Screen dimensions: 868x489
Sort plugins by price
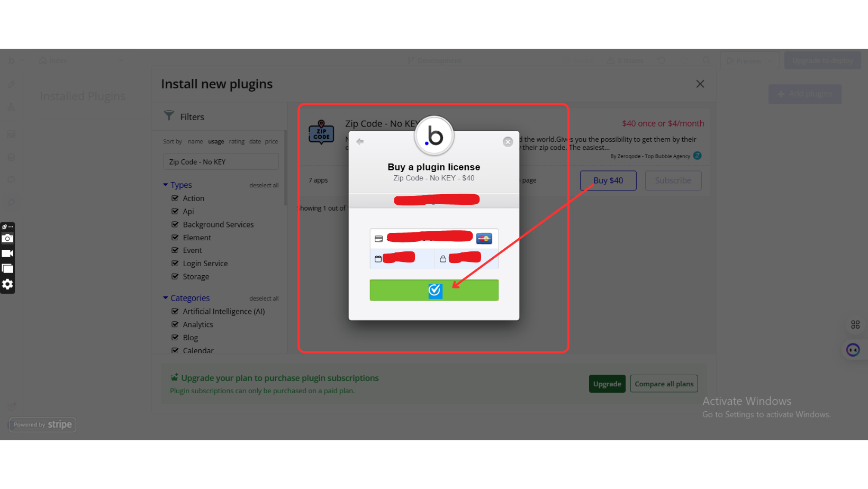point(272,141)
